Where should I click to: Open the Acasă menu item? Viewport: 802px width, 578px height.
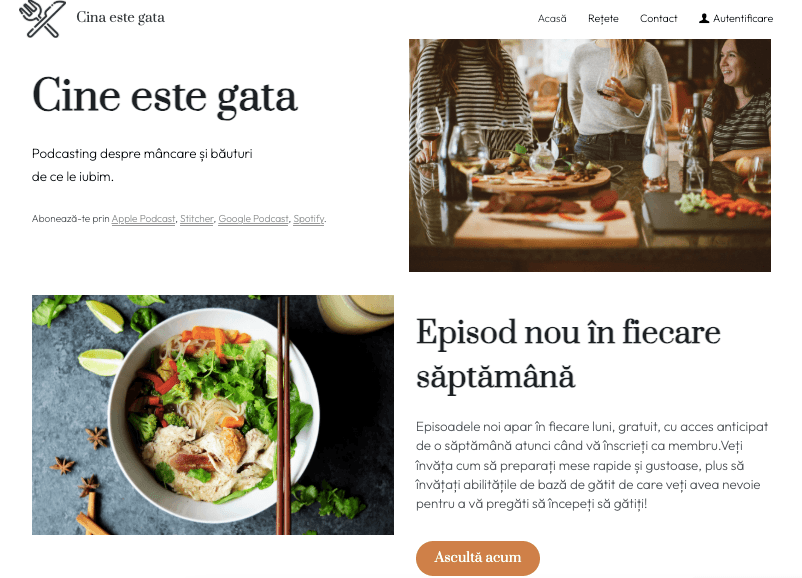(x=552, y=18)
